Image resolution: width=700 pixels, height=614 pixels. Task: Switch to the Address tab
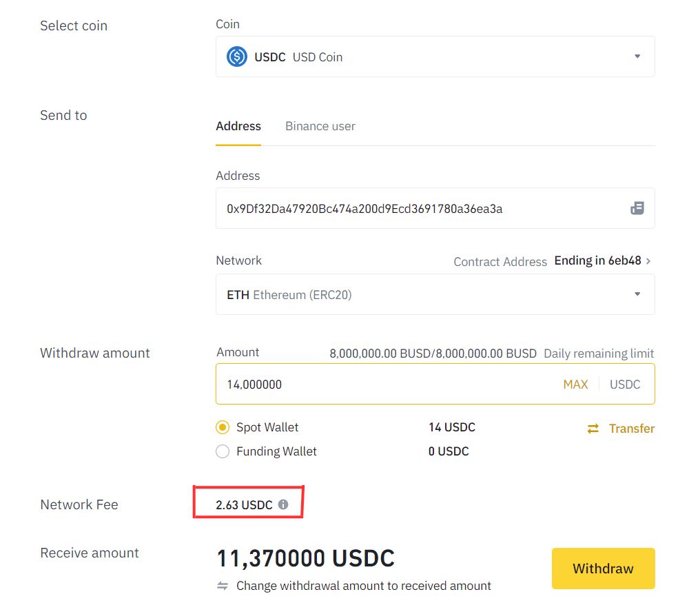tap(238, 126)
